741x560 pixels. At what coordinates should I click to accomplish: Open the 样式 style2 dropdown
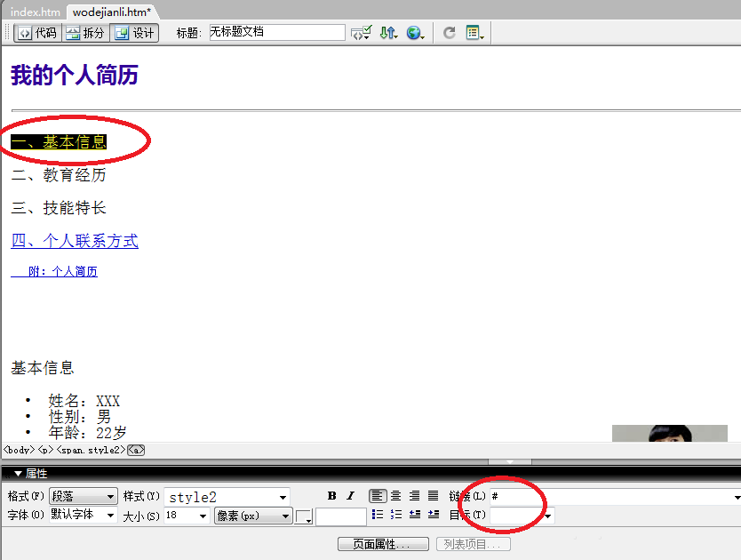tap(227, 497)
